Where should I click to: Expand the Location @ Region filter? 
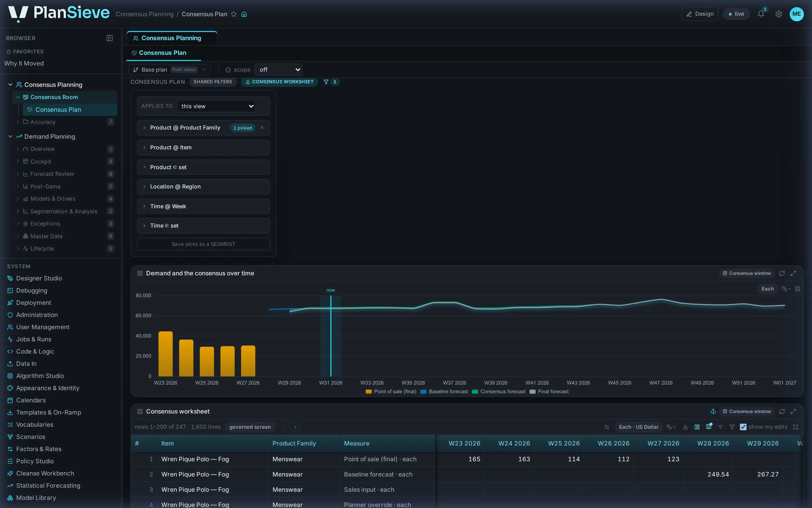[203, 186]
